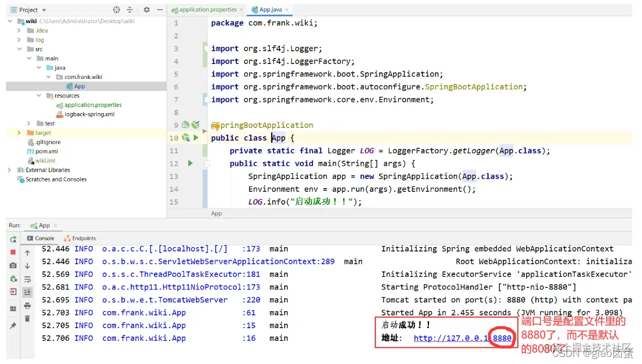The width and height of the screenshot is (642, 364).
Task: Click the yellow lightbulb intention icon on line 9
Action: tap(217, 127)
